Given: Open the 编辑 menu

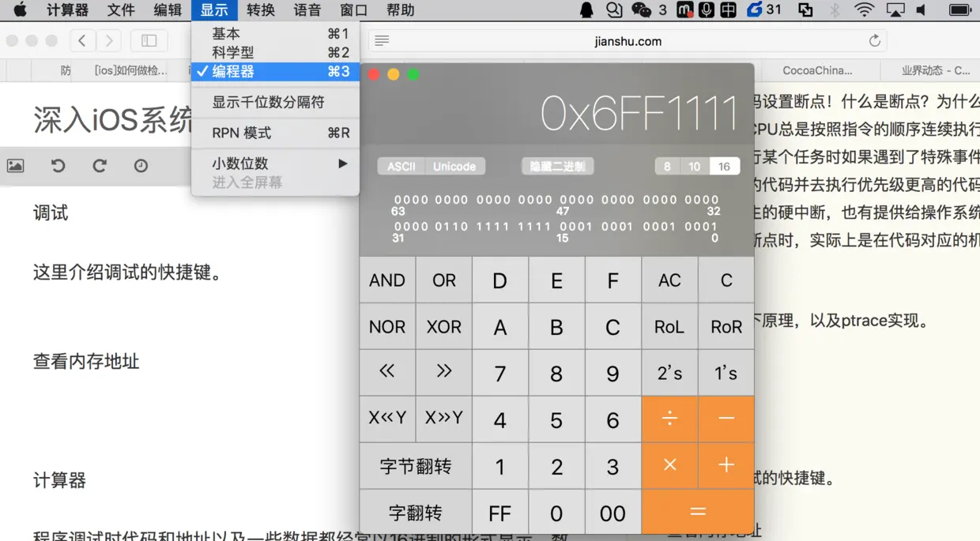Looking at the screenshot, I should click(168, 10).
